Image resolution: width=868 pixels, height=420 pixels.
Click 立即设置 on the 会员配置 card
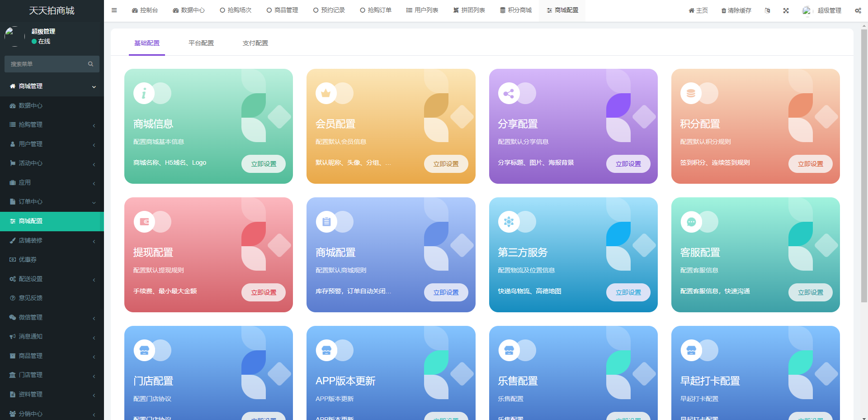pyautogui.click(x=446, y=164)
